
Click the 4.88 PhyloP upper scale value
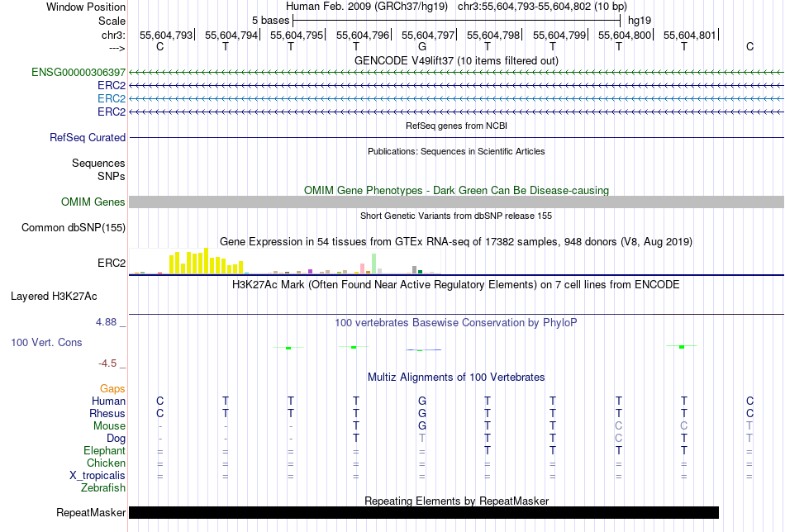point(106,322)
